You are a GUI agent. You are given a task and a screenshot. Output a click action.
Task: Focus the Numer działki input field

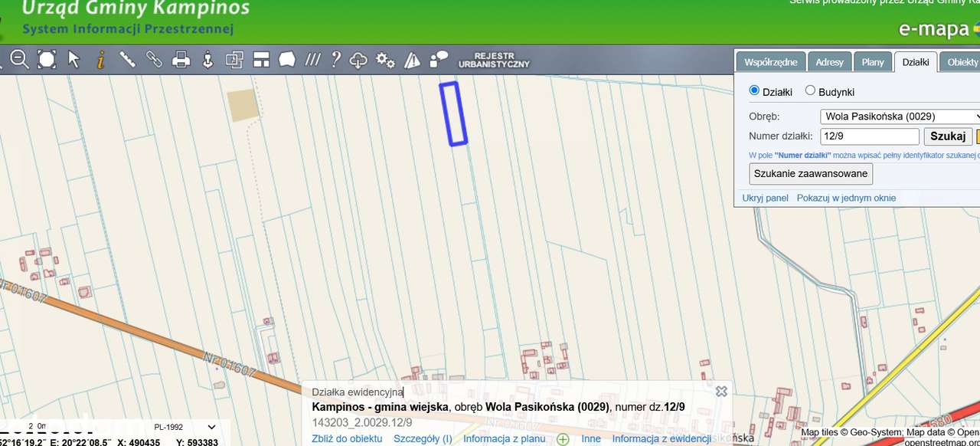869,136
